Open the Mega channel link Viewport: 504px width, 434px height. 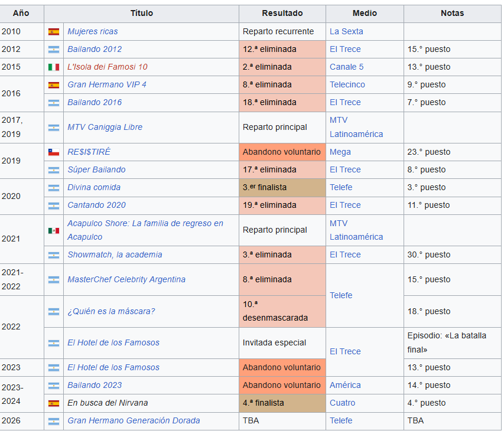[x=340, y=152]
